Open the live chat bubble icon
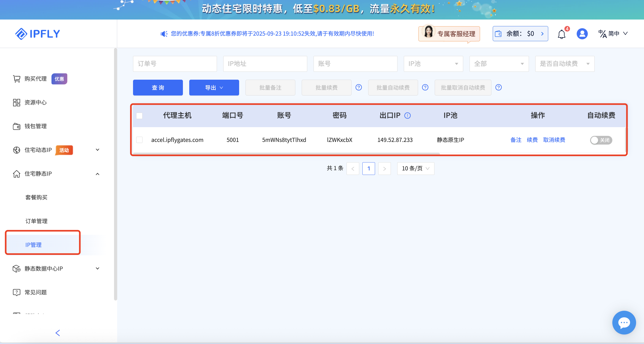Image resolution: width=644 pixels, height=344 pixels. tap(624, 322)
